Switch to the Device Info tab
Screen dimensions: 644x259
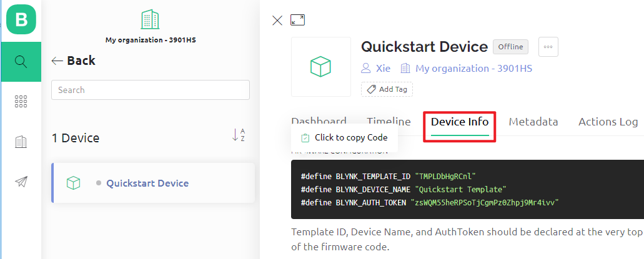pos(460,122)
